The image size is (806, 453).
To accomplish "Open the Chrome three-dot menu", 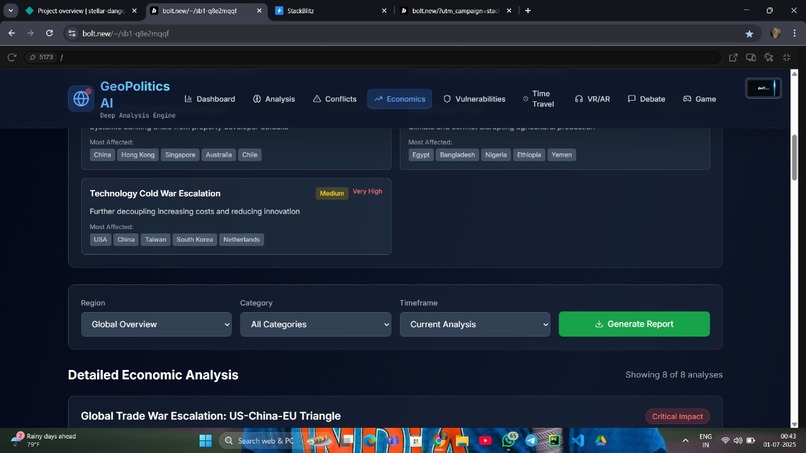I will click(794, 33).
